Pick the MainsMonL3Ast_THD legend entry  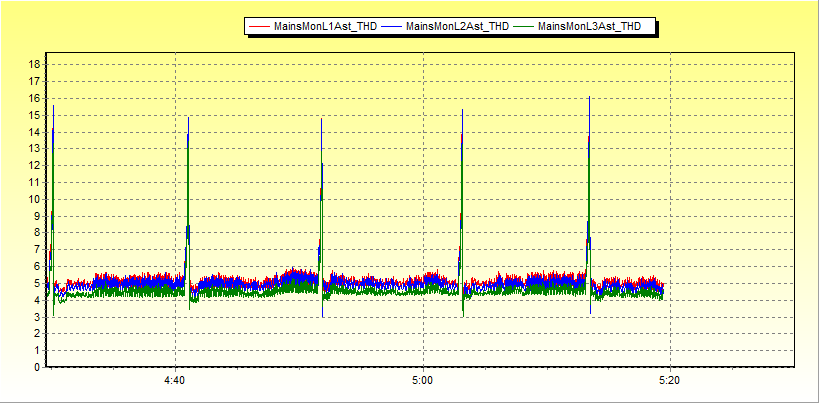(589, 27)
